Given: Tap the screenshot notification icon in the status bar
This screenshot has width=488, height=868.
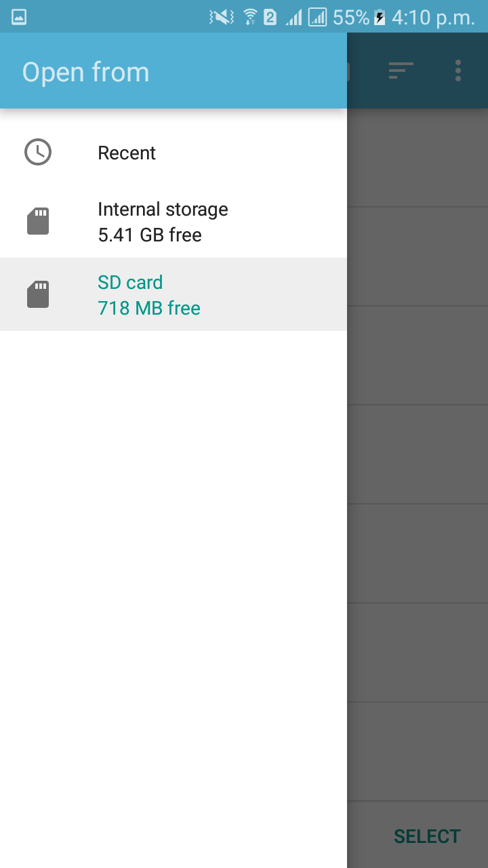Looking at the screenshot, I should click(x=18, y=17).
